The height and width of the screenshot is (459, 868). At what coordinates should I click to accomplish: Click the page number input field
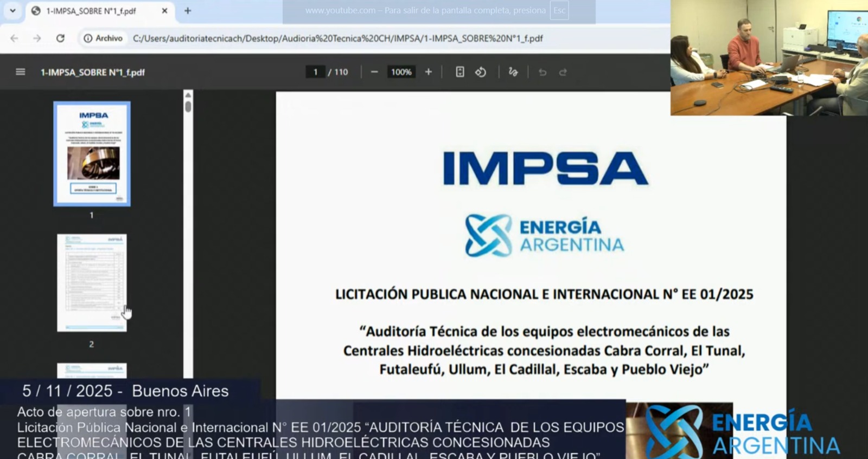tap(315, 72)
